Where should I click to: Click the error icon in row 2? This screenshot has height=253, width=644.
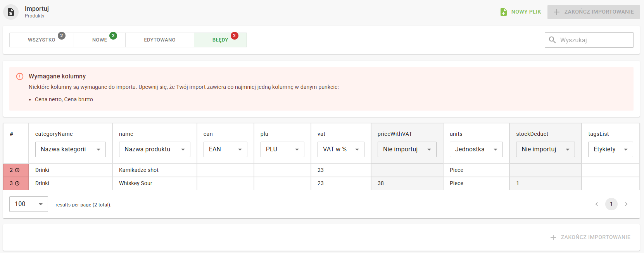point(17,170)
